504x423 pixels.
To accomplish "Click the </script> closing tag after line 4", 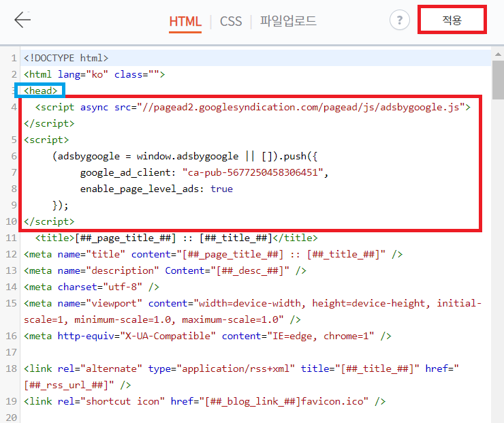I will [49, 124].
